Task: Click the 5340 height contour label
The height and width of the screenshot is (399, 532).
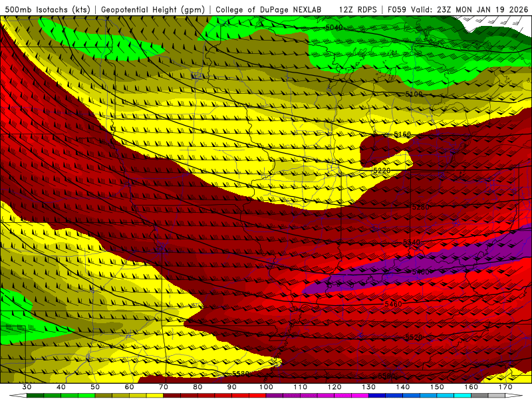Action: (412, 242)
